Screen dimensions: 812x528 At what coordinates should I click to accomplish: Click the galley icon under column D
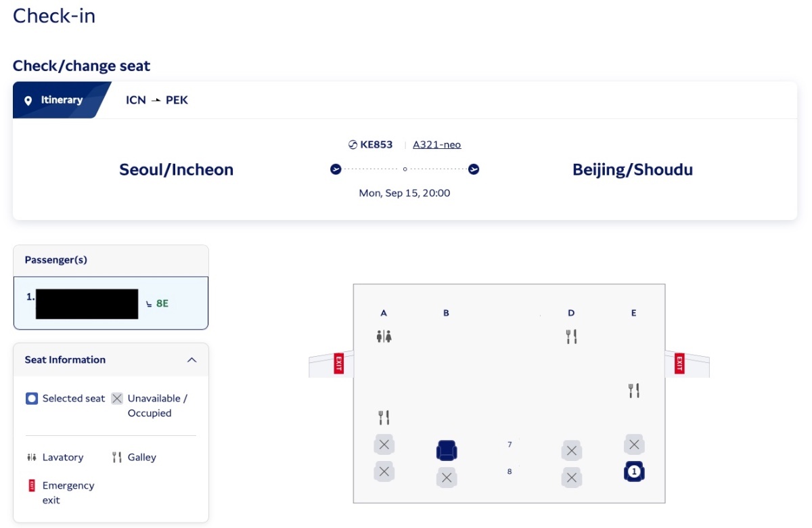coord(572,336)
